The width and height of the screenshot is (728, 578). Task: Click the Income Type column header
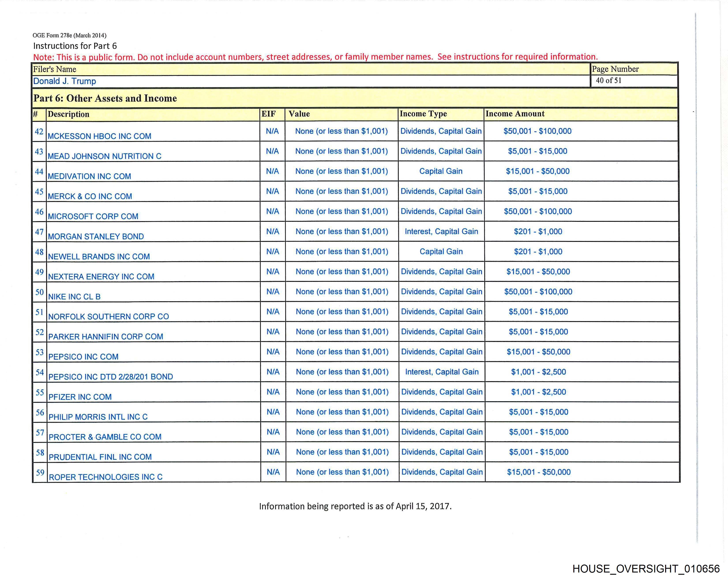tap(423, 114)
